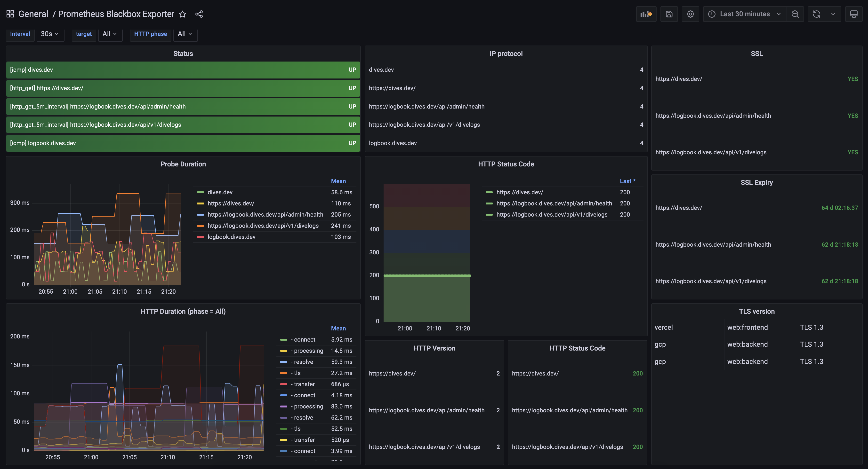Toggle v1/divelogs series in Probe Duration legend
Image resolution: width=868 pixels, height=469 pixels.
(263, 226)
